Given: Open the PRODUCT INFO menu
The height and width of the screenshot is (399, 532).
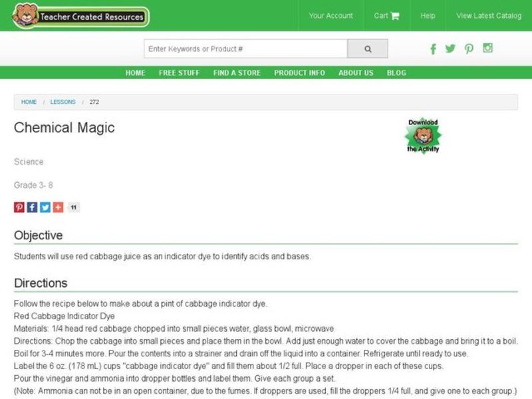Looking at the screenshot, I should click(299, 73).
